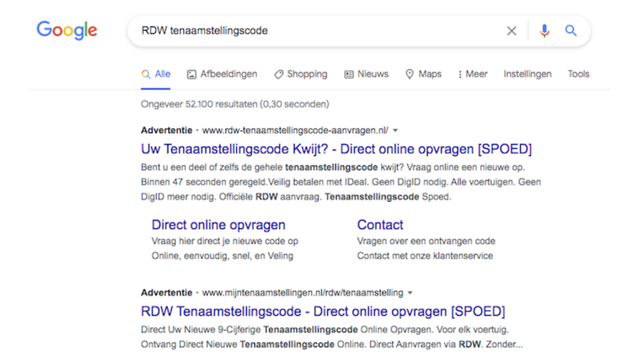Clear the search query with the X icon
644x363 pixels.
coord(512,31)
